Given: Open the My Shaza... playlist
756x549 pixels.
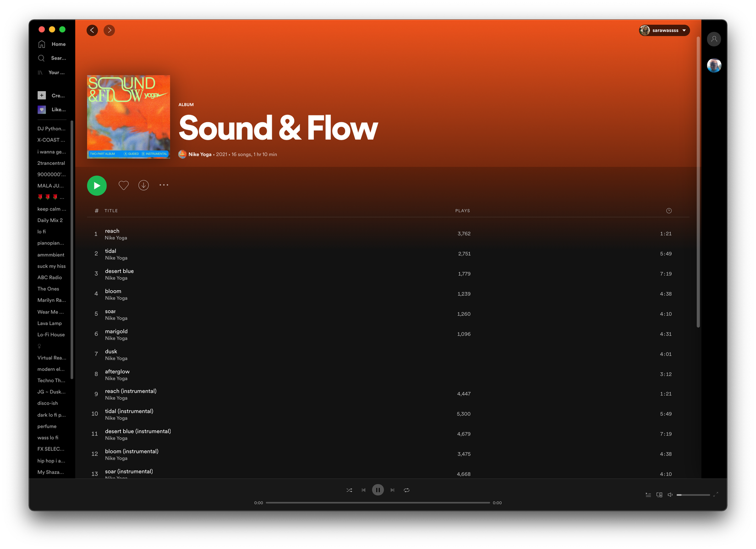Looking at the screenshot, I should click(51, 472).
